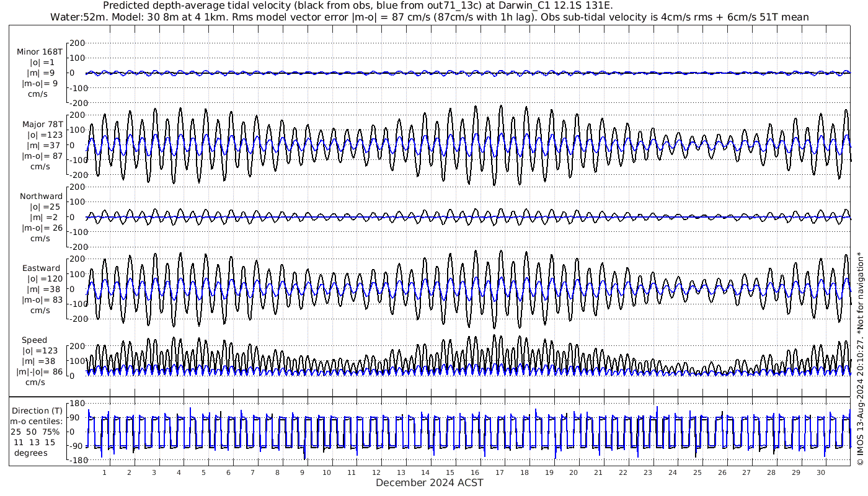
Task: Click day '9' on the date axis
Action: pyautogui.click(x=302, y=472)
